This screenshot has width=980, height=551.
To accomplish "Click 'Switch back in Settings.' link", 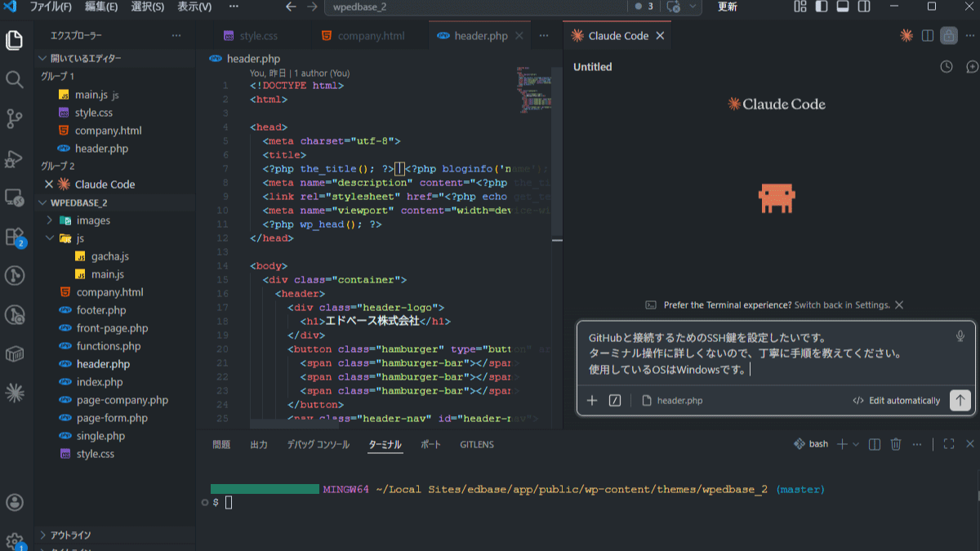I will (x=842, y=304).
